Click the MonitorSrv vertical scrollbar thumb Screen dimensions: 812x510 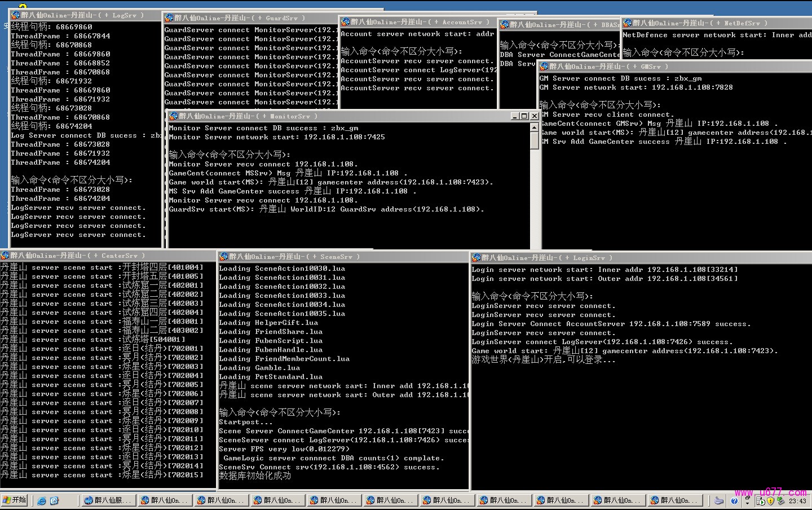click(x=534, y=140)
